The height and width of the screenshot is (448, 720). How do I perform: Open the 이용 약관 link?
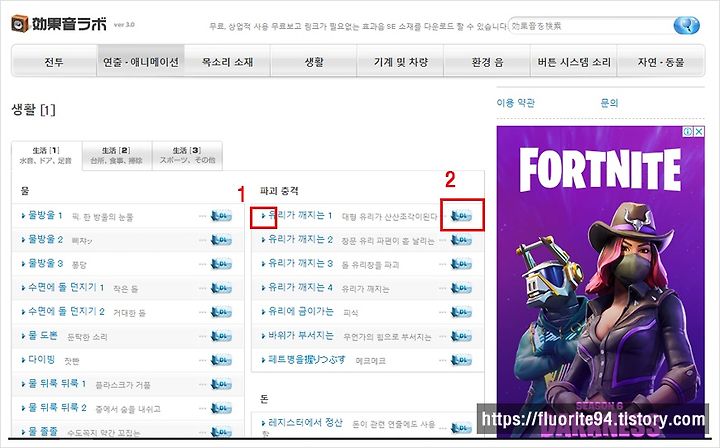[x=516, y=103]
